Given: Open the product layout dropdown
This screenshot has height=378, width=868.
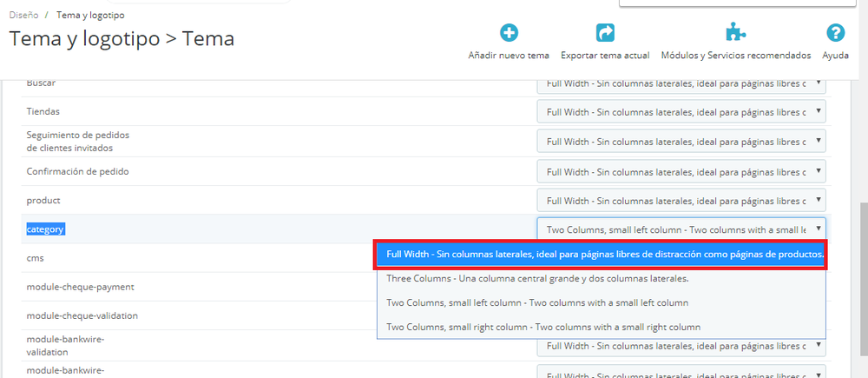Looking at the screenshot, I should [x=681, y=200].
